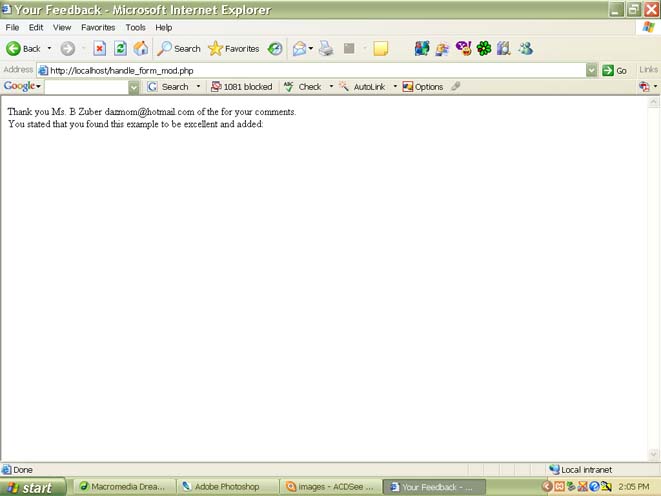Click the Done status bar text

point(23,469)
